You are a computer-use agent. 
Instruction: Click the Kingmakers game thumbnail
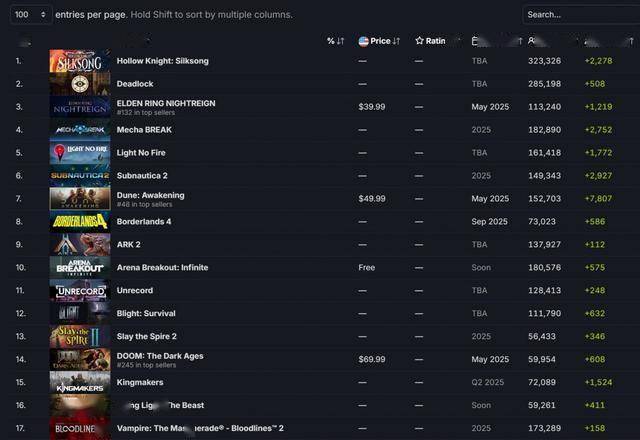[x=80, y=382]
